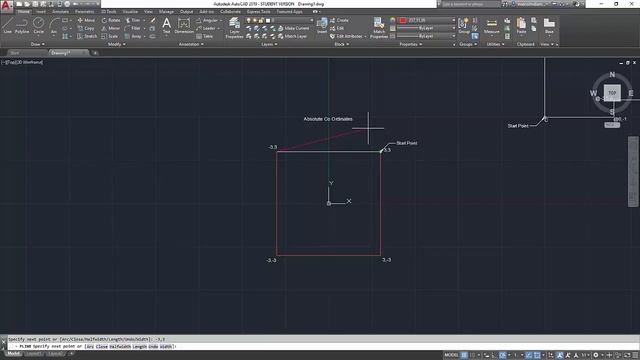Open the Parametric ribbon tab
The width and height of the screenshot is (640, 360).
point(84,11)
